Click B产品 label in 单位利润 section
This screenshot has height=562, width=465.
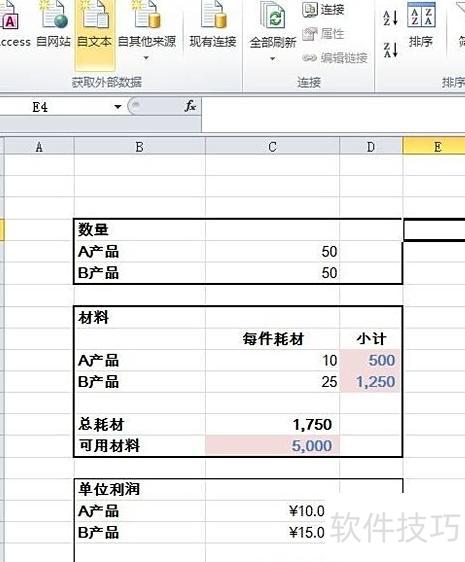(x=98, y=533)
